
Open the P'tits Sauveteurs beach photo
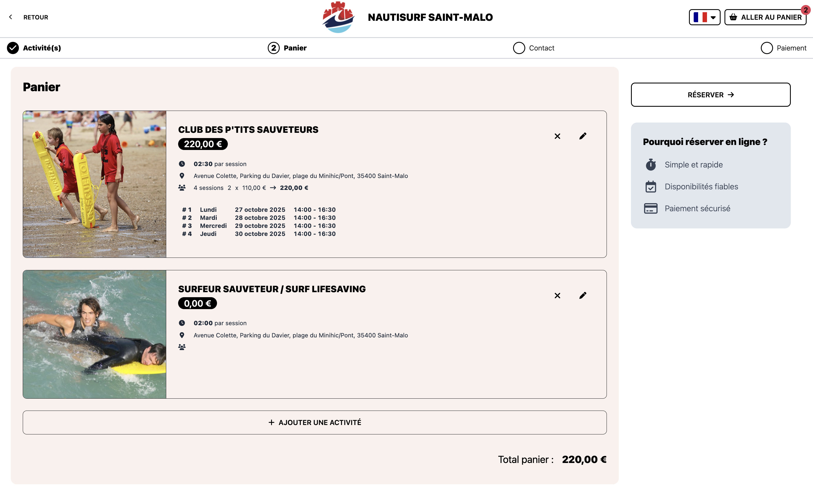coord(94,184)
